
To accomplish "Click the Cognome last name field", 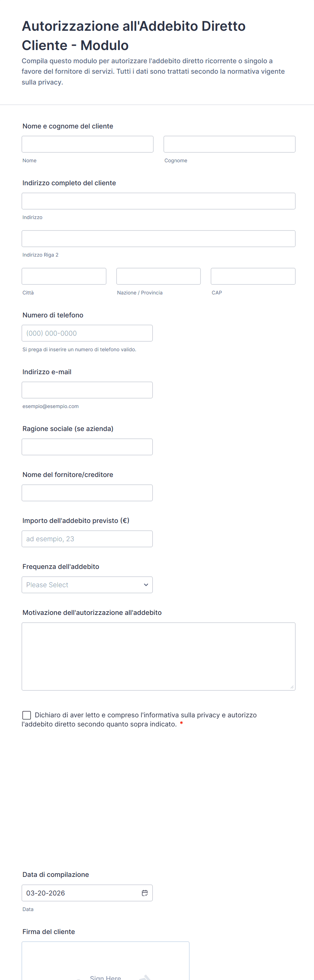I will [x=229, y=144].
